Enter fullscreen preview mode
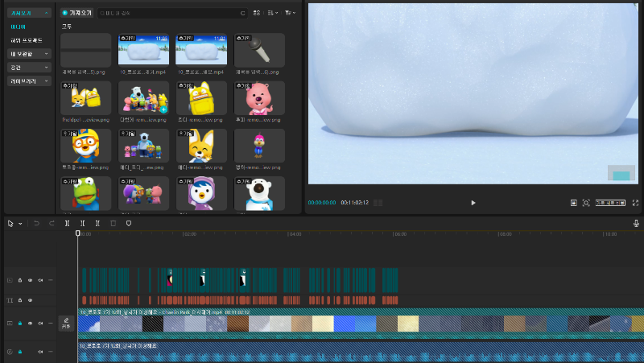 point(635,203)
